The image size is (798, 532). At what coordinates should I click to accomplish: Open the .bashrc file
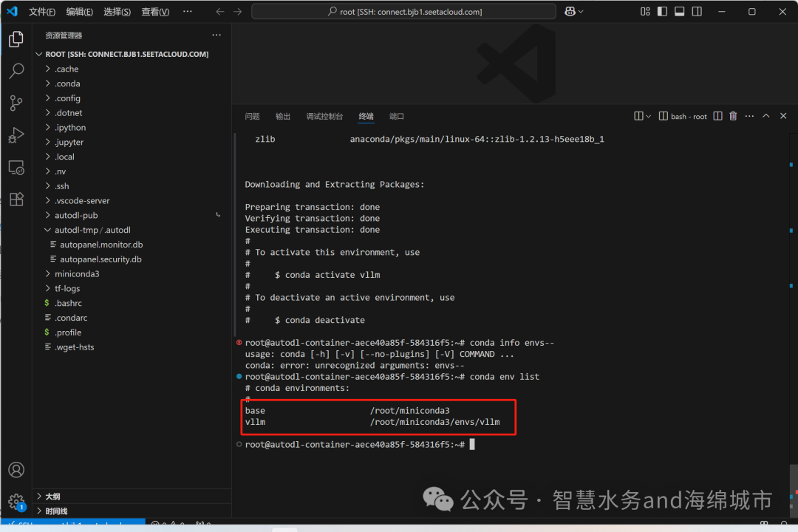[x=66, y=302]
